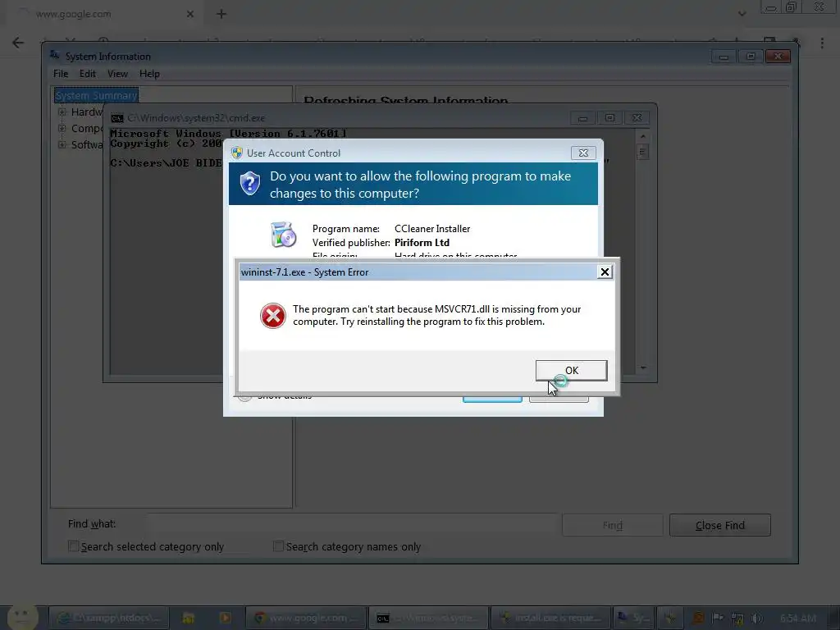
Task: Click the blue question shield icon in UAC
Action: pyautogui.click(x=249, y=184)
